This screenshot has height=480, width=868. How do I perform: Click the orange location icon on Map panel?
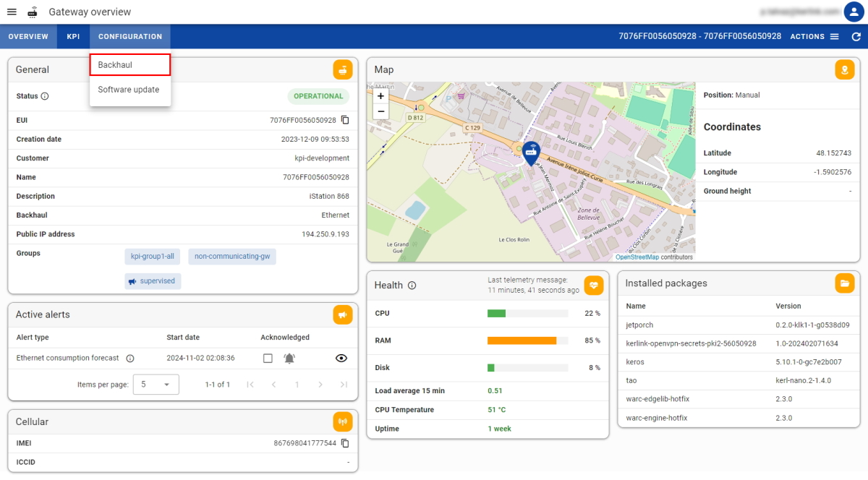[x=845, y=71]
